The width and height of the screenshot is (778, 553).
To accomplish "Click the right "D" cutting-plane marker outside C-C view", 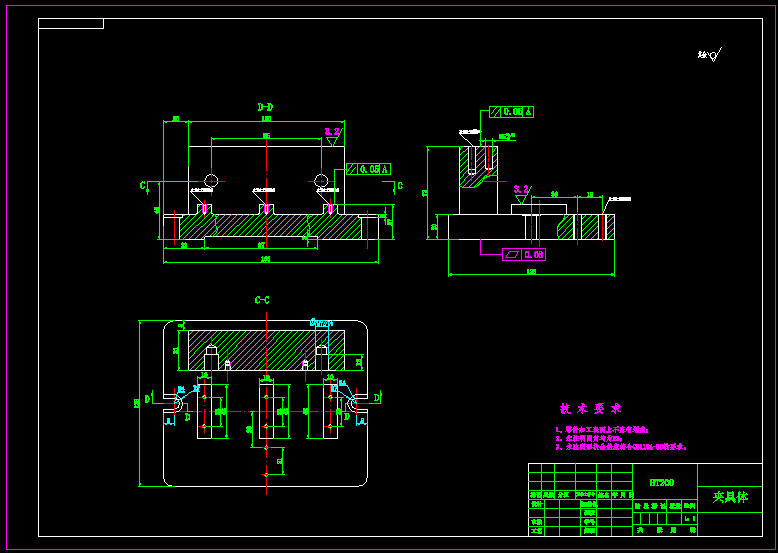I will point(377,398).
